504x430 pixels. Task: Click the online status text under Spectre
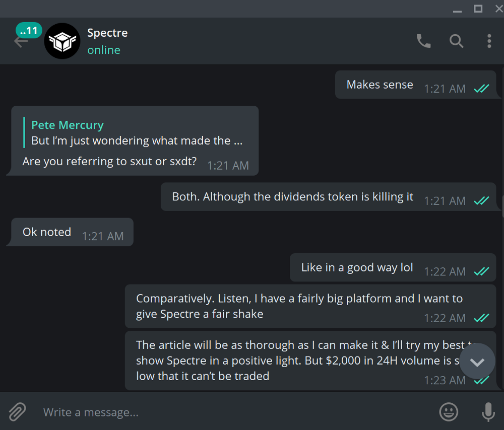[104, 50]
